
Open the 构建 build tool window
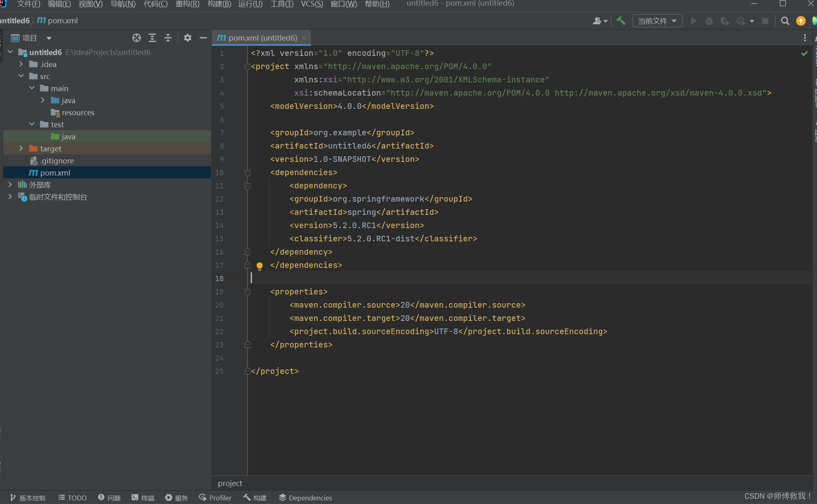click(x=255, y=498)
